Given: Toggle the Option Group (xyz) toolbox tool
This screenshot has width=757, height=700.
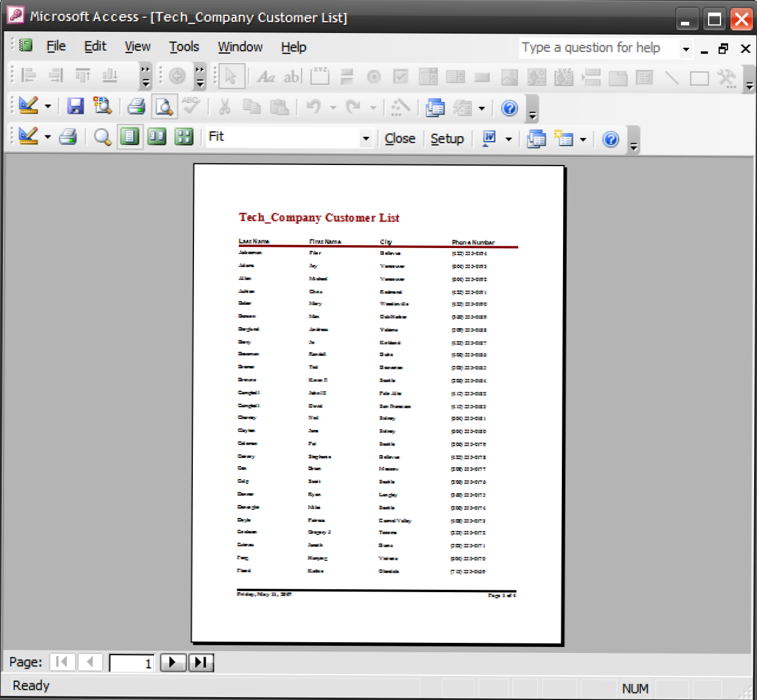Looking at the screenshot, I should click(x=320, y=76).
